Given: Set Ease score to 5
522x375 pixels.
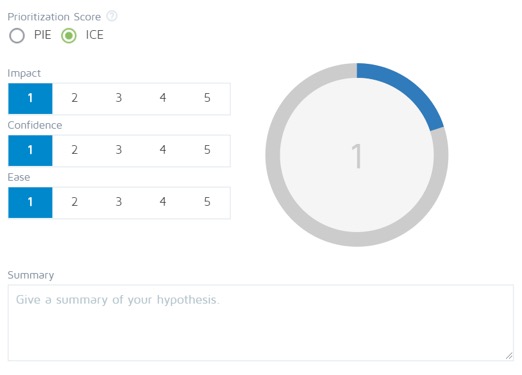Looking at the screenshot, I should pos(207,203).
